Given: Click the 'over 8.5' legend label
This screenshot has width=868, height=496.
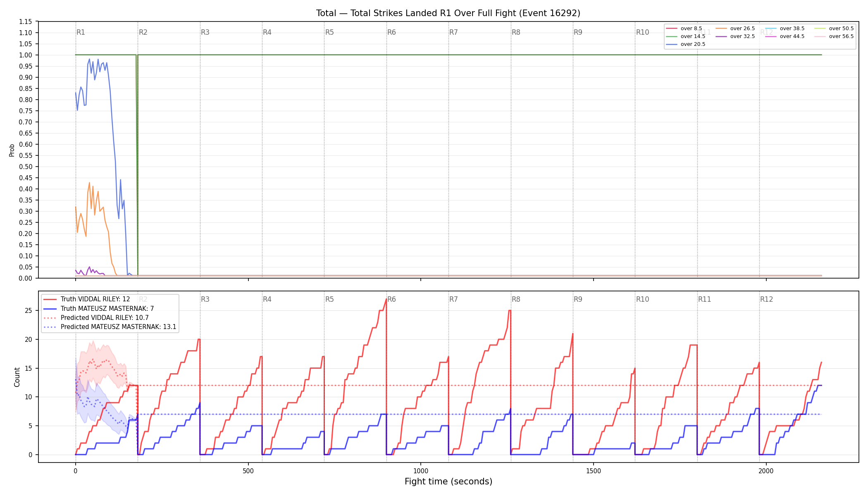Looking at the screenshot, I should tap(691, 29).
